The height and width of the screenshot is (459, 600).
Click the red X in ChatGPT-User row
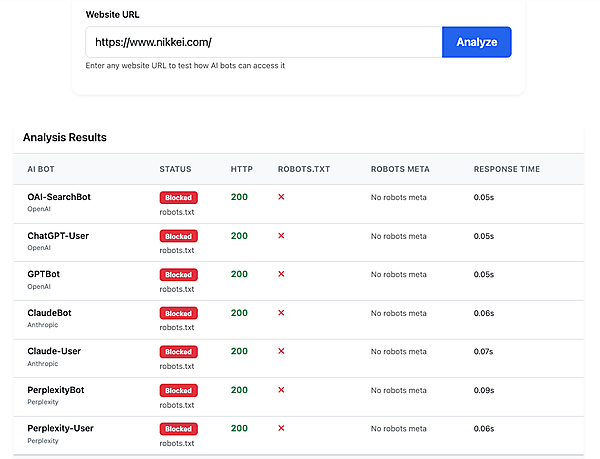[281, 236]
